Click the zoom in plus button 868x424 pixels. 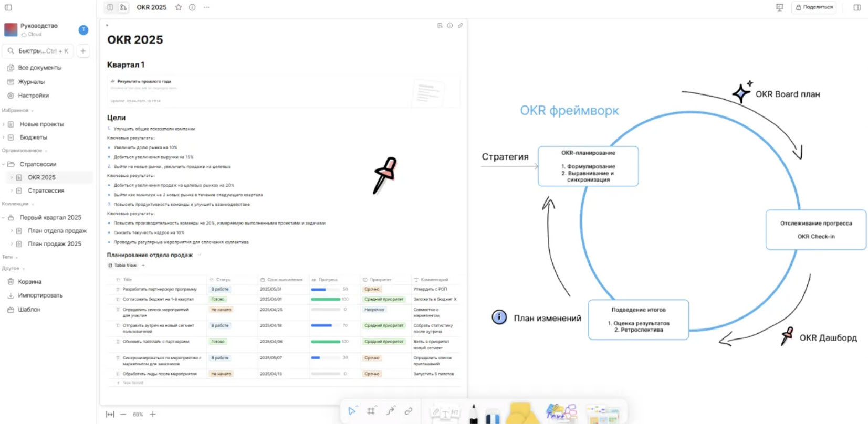[153, 414]
